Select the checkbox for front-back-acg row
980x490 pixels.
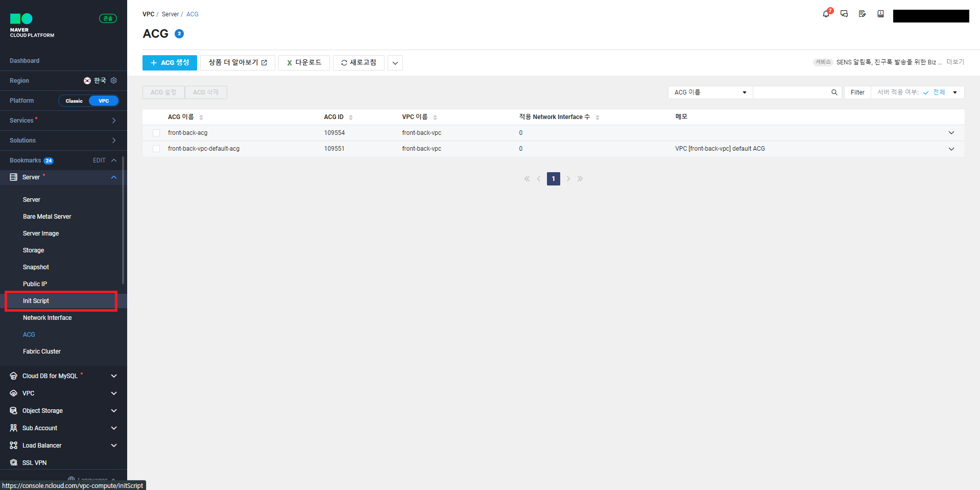pos(156,132)
